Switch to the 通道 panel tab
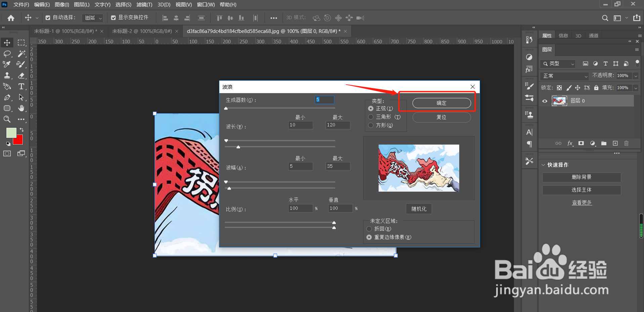644x312 pixels. (594, 36)
